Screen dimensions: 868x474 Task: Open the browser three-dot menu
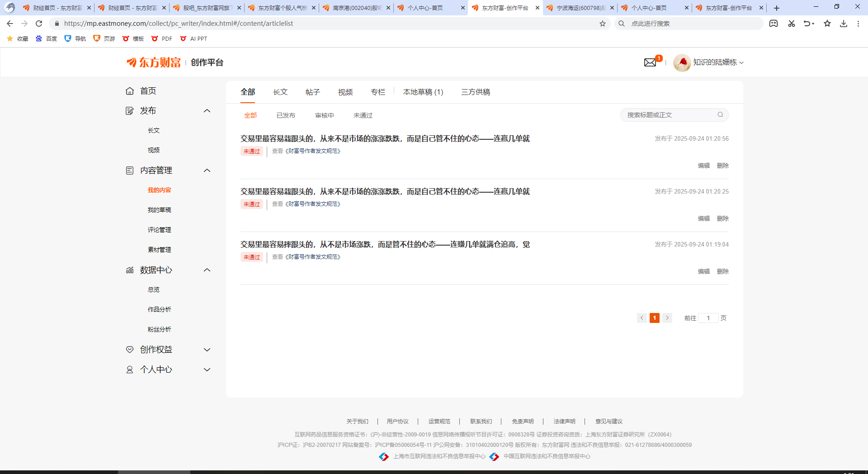[858, 24]
